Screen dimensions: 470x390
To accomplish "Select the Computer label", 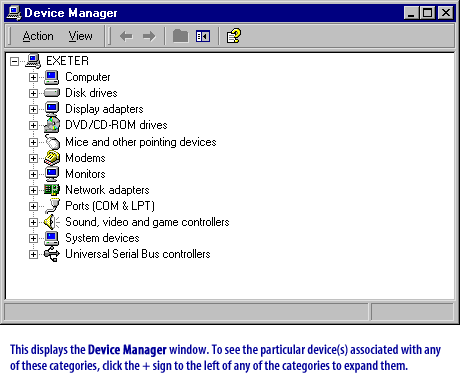I will click(88, 77).
